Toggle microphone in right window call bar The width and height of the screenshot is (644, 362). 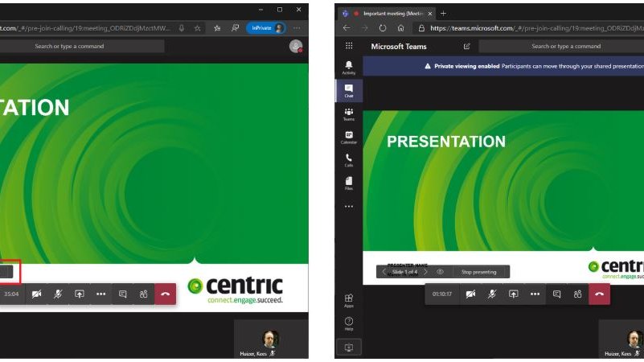(492, 294)
